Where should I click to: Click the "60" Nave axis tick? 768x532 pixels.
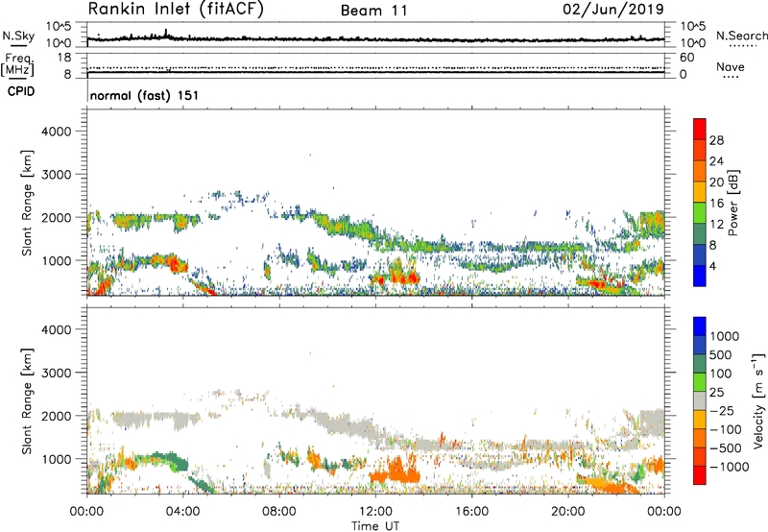[686, 58]
